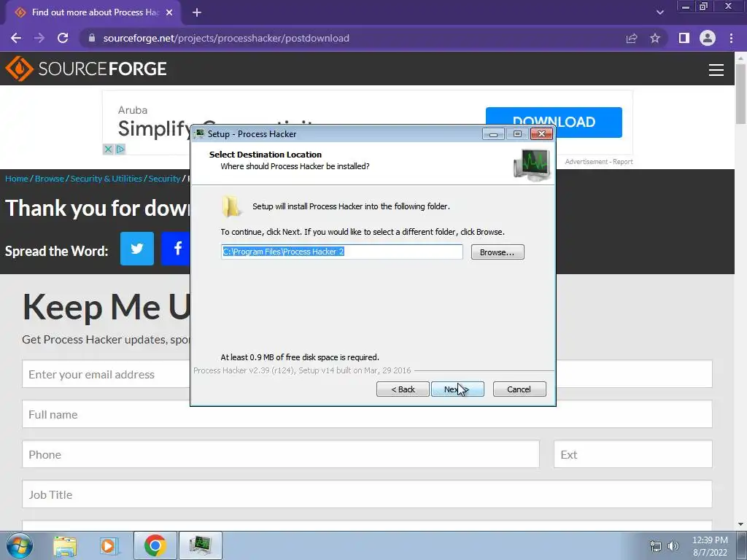Click Process Hacker setup taskbar icon

click(x=200, y=545)
